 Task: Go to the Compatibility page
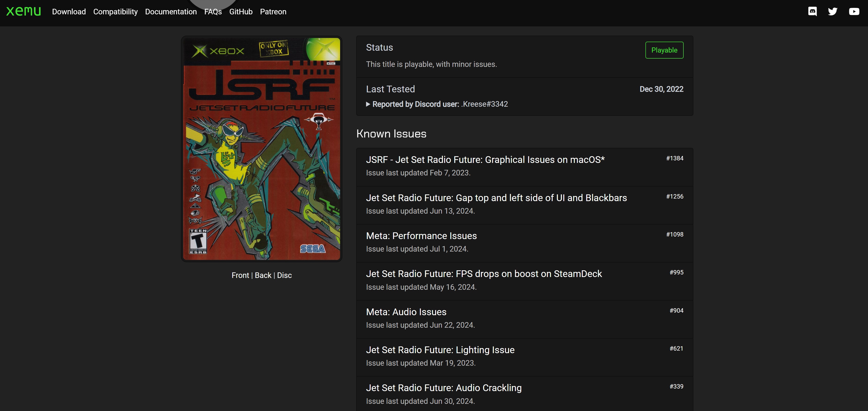click(x=115, y=12)
